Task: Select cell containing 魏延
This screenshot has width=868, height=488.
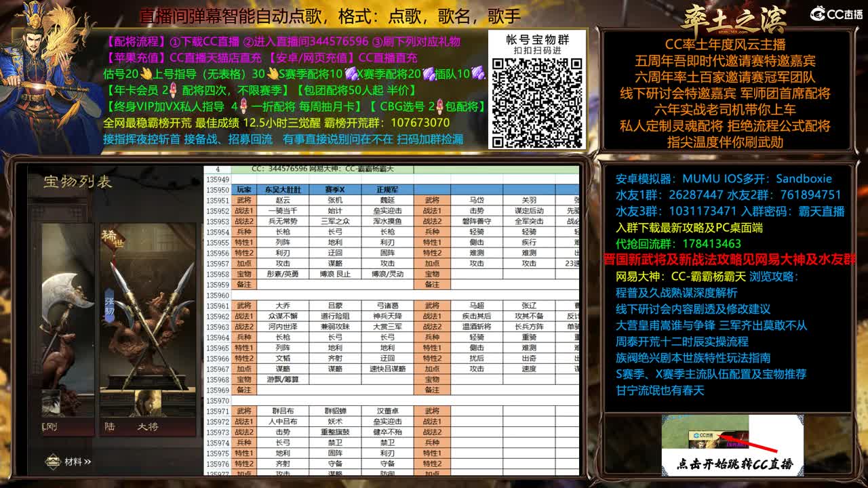Action: click(387, 201)
